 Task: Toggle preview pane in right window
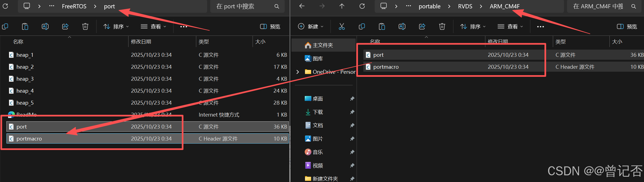tap(627, 26)
